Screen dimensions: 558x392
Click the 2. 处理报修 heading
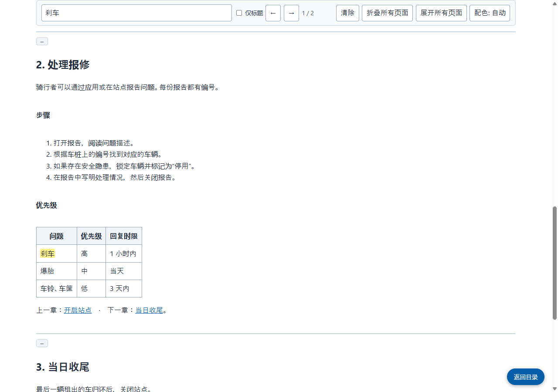(x=63, y=64)
